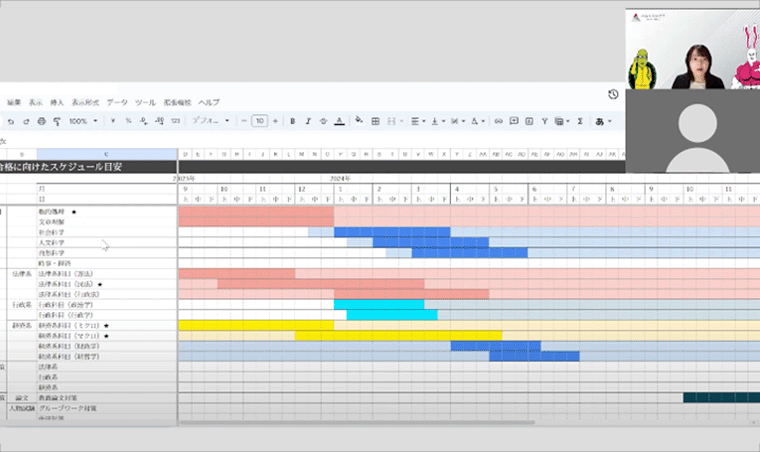Apply currency format with yen icon
The height and width of the screenshot is (452, 760).
click(113, 121)
